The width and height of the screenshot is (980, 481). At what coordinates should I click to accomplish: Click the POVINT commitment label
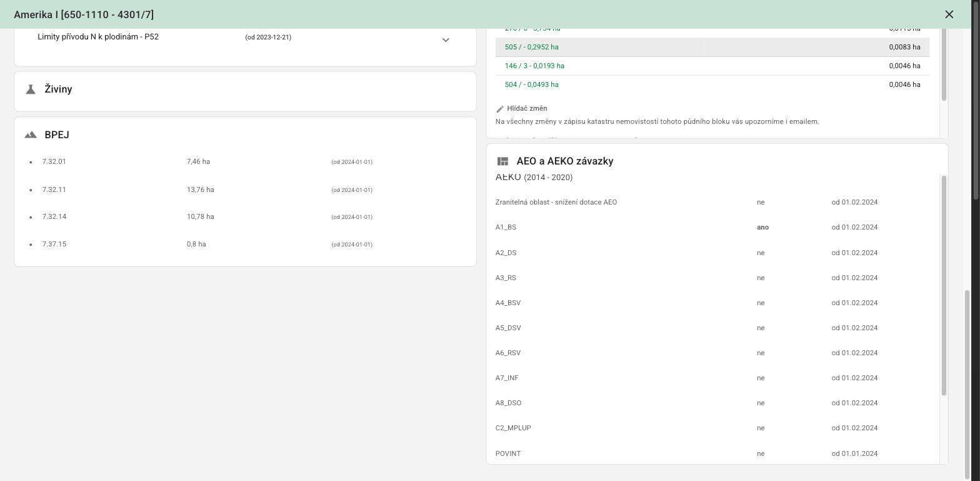tap(508, 453)
